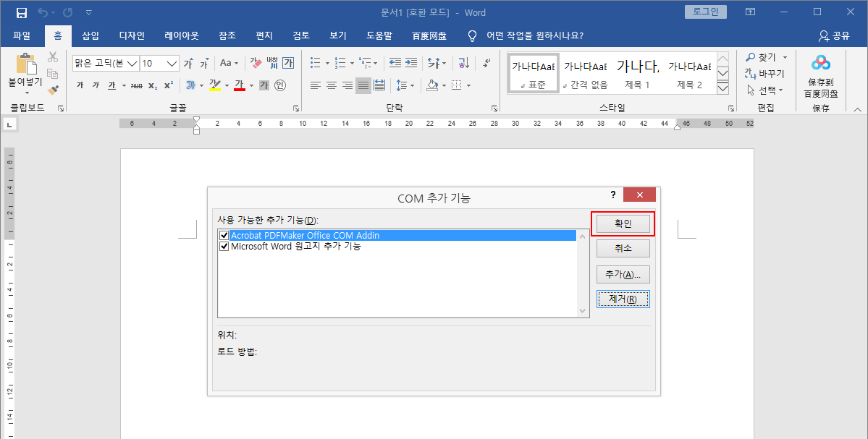Click the add-in list scrollbar down arrow
The width and height of the screenshot is (868, 439).
[582, 311]
